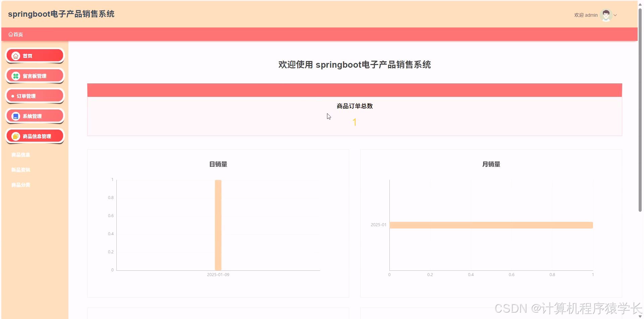Click the springboot电子产品销售系统 logo text

point(62,14)
